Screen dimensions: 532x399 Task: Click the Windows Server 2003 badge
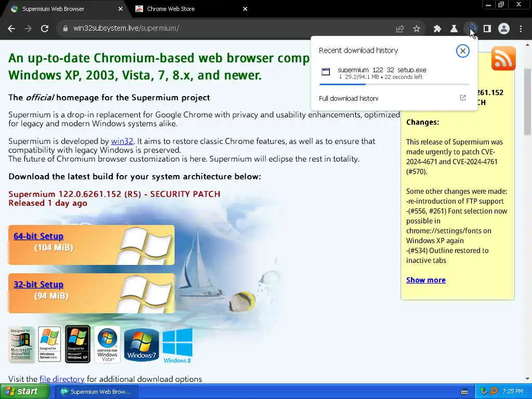49,344
